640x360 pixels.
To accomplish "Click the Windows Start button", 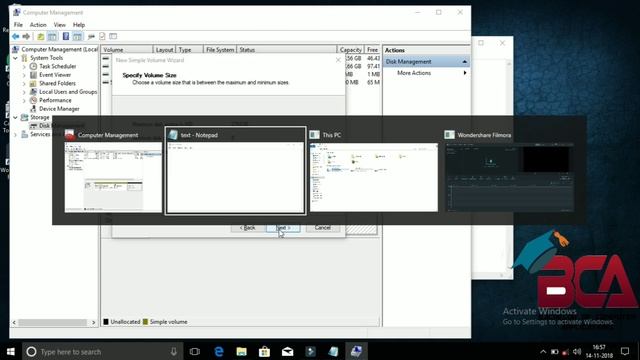I will point(11,351).
